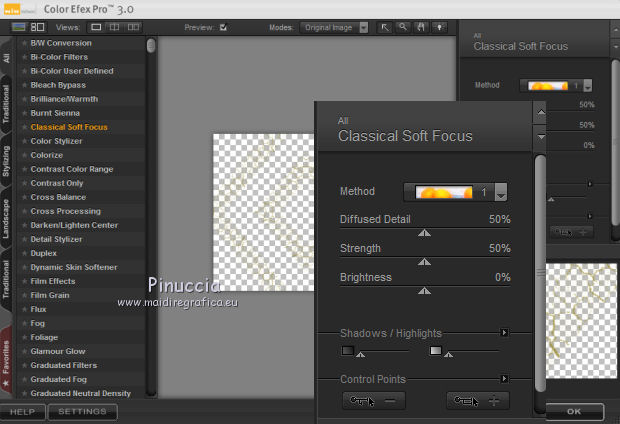
Task: Toggle favorite star for Glamour Glow
Action: (24, 351)
